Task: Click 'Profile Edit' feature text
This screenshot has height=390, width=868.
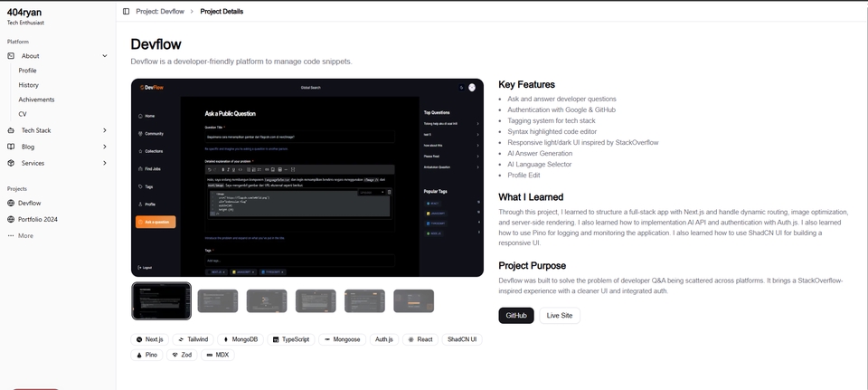Action: tap(524, 175)
